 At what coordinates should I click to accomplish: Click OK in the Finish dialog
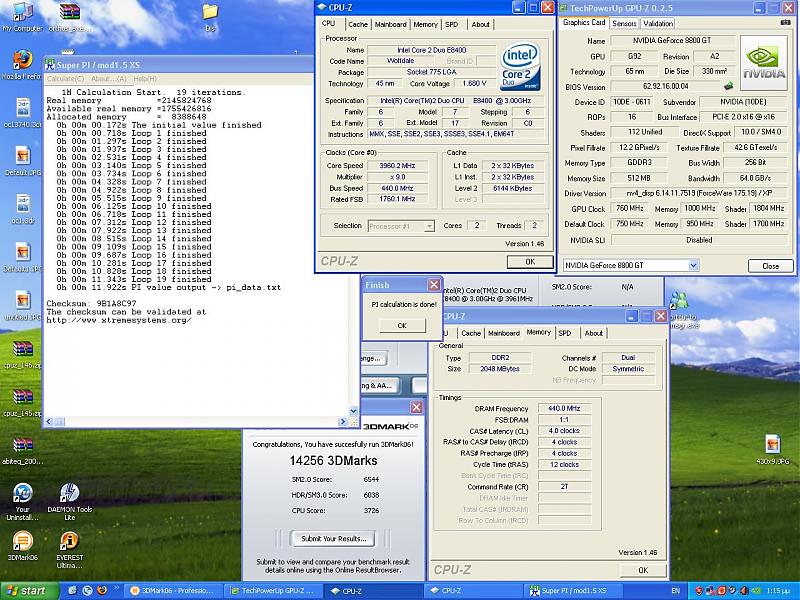(x=402, y=326)
